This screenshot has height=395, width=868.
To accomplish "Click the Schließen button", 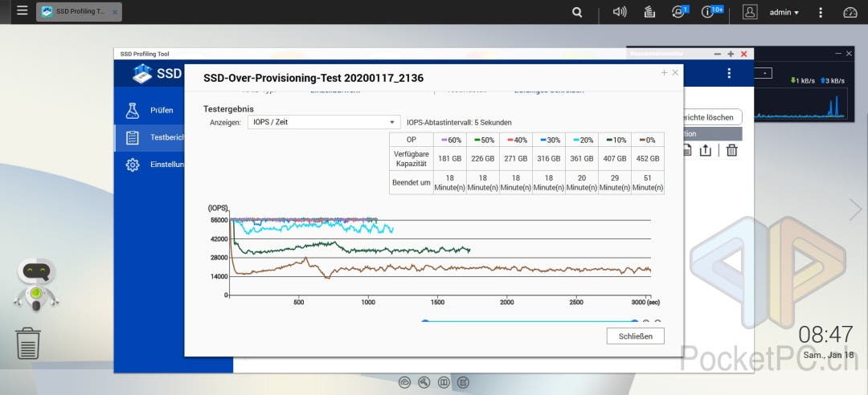I will (x=635, y=336).
